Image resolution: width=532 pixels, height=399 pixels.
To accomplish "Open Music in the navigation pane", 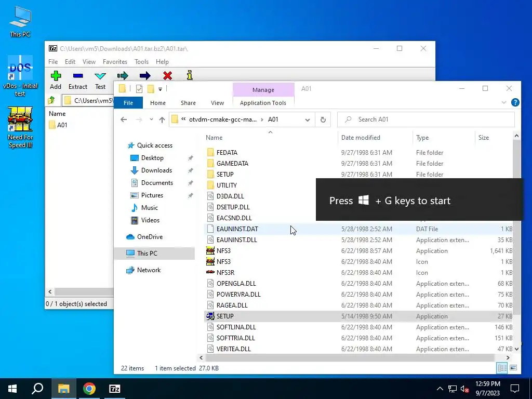I will (x=144, y=208).
